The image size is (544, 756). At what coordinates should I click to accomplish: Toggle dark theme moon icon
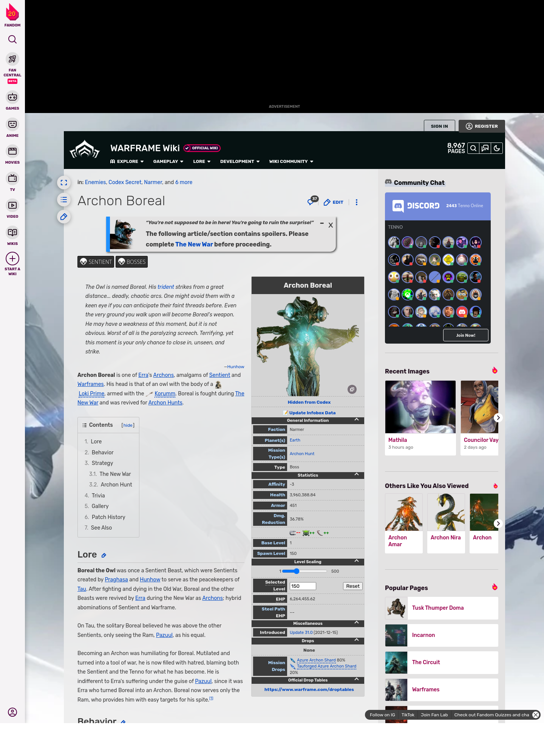[497, 148]
